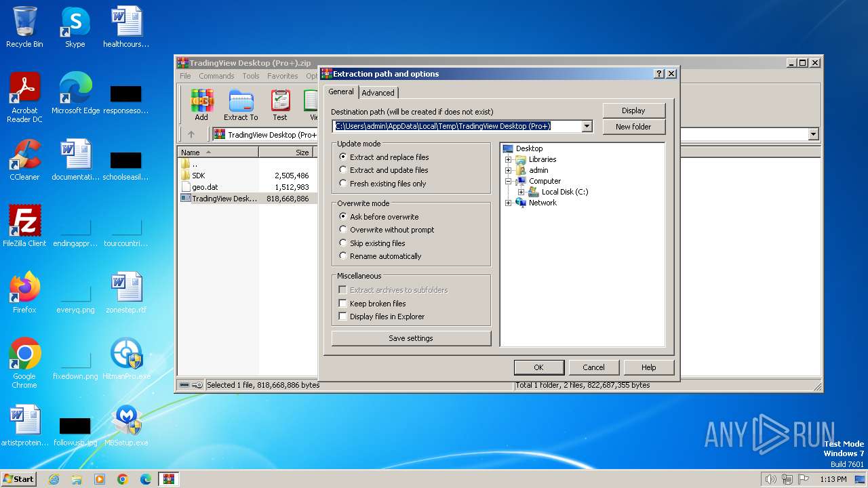868x488 pixels.
Task: Click the Add toolbar icon in WinRAR
Action: point(201,105)
